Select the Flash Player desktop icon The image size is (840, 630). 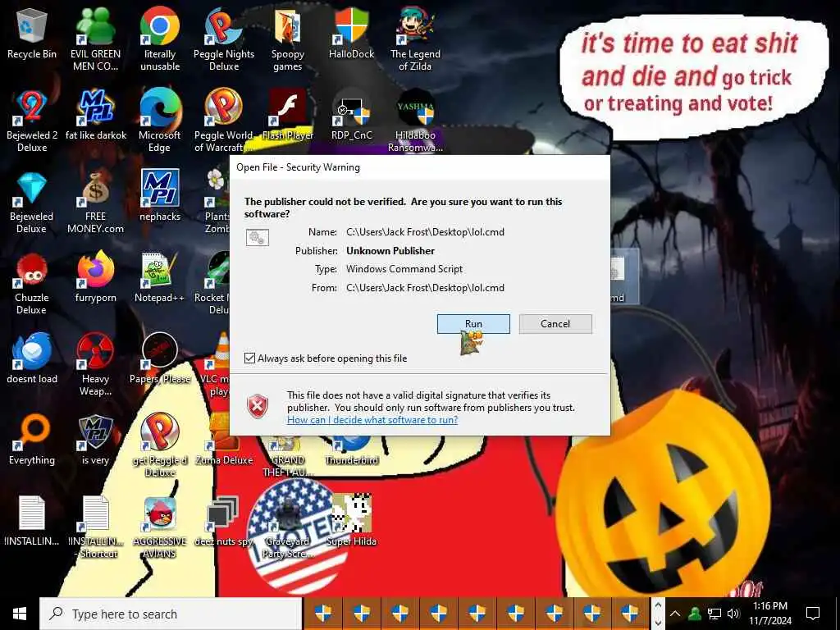pyautogui.click(x=288, y=116)
